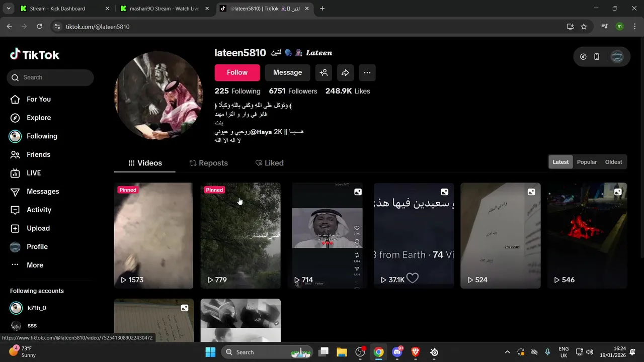644x362 pixels.
Task: Open Chrome profile m avatar
Action: tap(619, 27)
